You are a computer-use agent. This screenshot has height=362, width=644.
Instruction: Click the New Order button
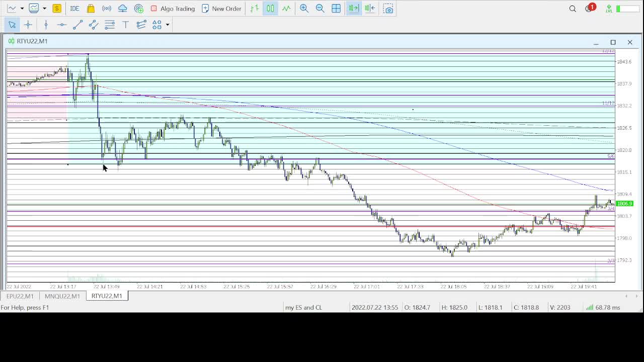click(x=221, y=9)
